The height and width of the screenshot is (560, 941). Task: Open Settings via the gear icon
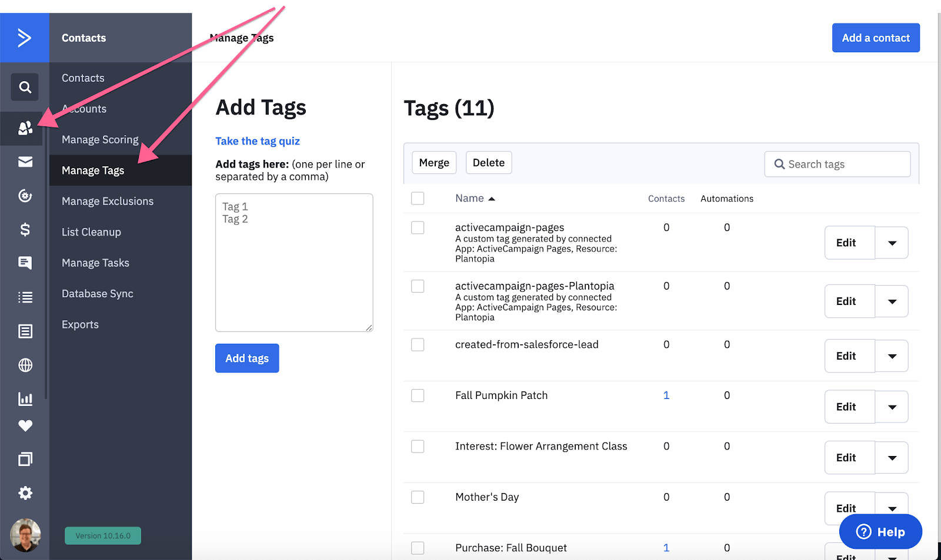point(25,493)
